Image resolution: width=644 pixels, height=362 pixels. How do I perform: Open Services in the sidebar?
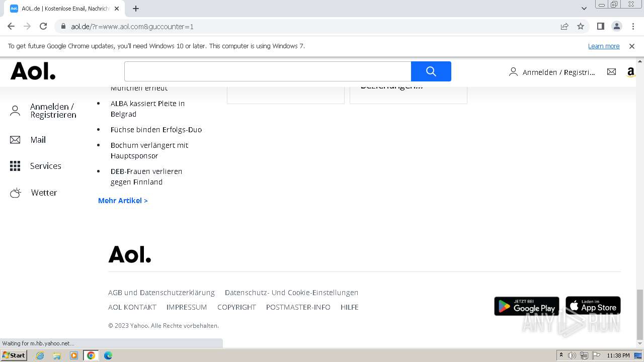pos(46,166)
